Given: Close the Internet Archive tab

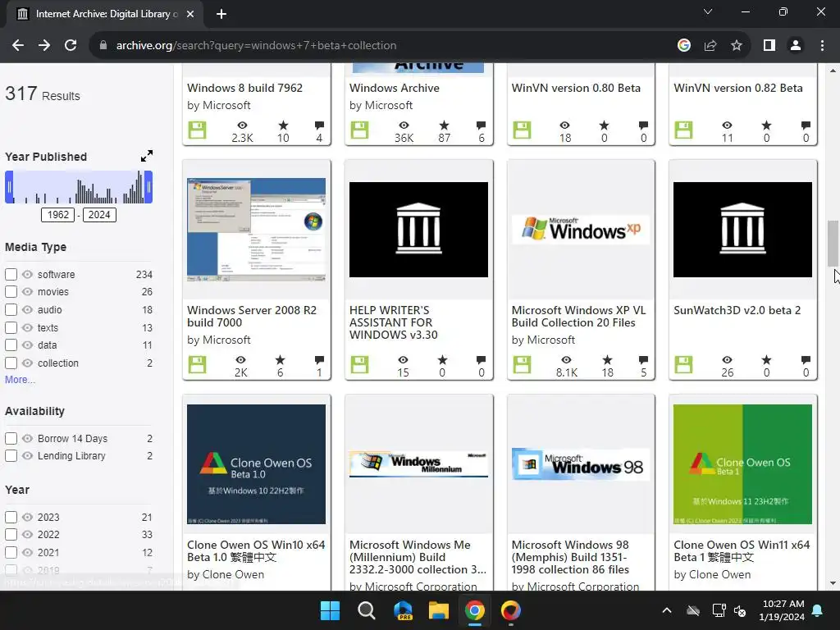Looking at the screenshot, I should coord(190,14).
